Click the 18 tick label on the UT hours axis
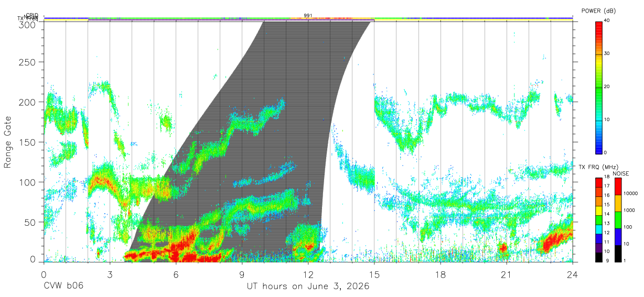 click(x=440, y=274)
